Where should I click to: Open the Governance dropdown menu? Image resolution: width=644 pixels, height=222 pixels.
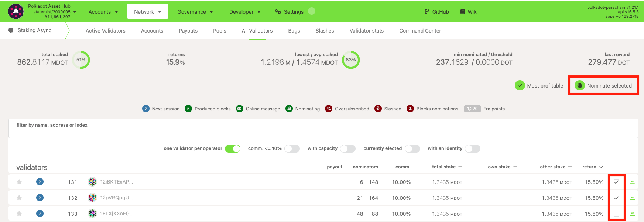point(195,11)
